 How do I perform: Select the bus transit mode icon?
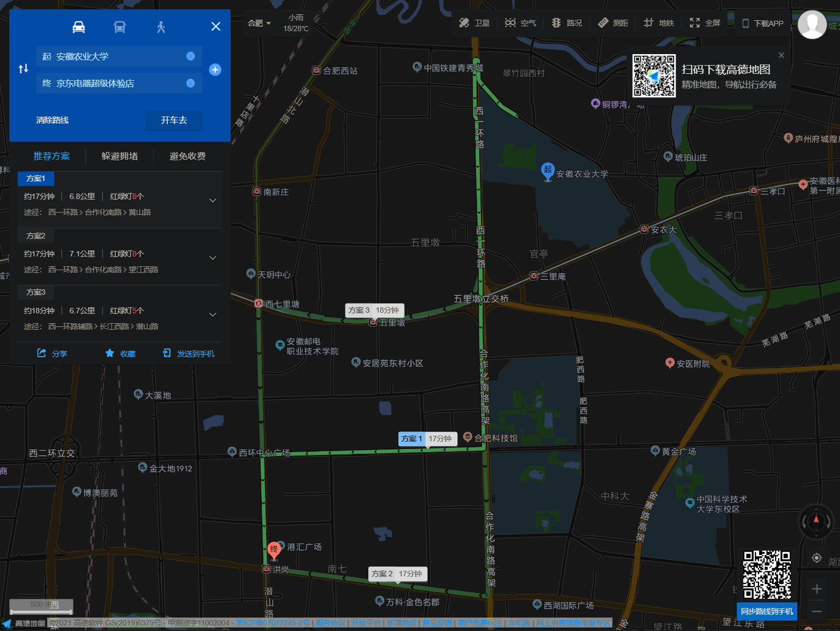pyautogui.click(x=120, y=27)
